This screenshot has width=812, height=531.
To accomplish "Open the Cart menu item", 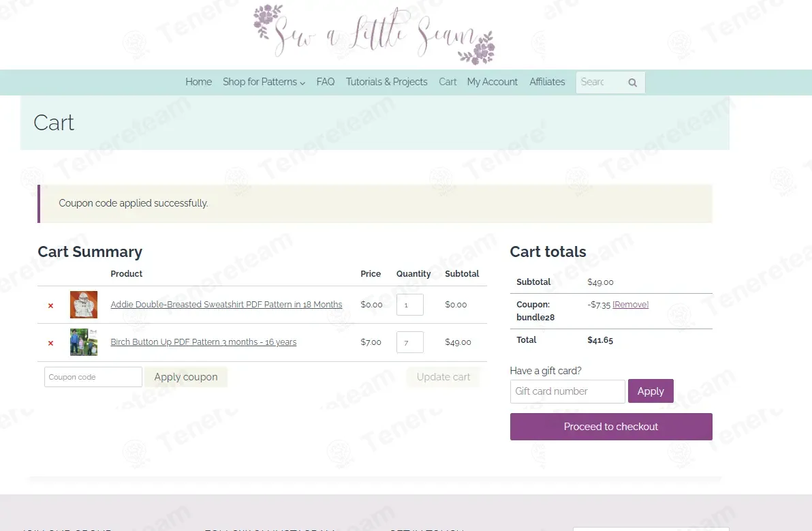I will click(x=448, y=82).
